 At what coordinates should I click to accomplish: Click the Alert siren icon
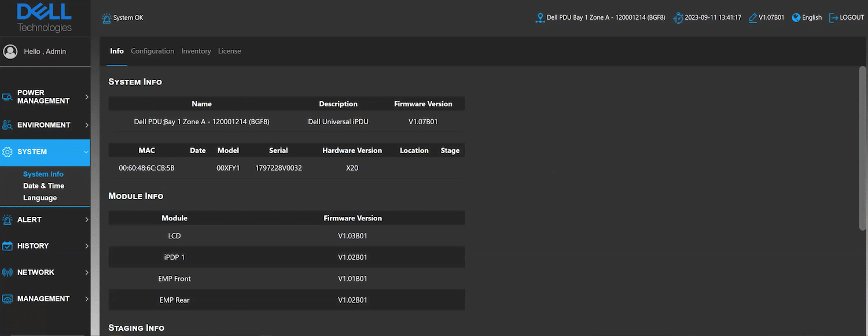[7, 220]
